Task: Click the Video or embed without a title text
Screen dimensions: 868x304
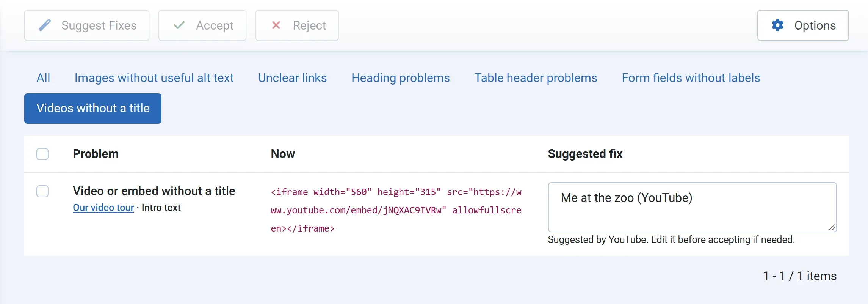Action: pyautogui.click(x=154, y=191)
